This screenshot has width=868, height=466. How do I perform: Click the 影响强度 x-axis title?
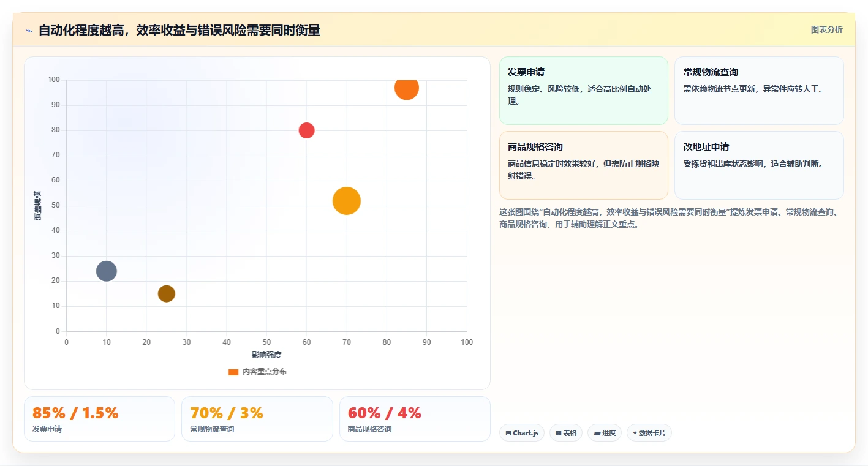point(266,355)
